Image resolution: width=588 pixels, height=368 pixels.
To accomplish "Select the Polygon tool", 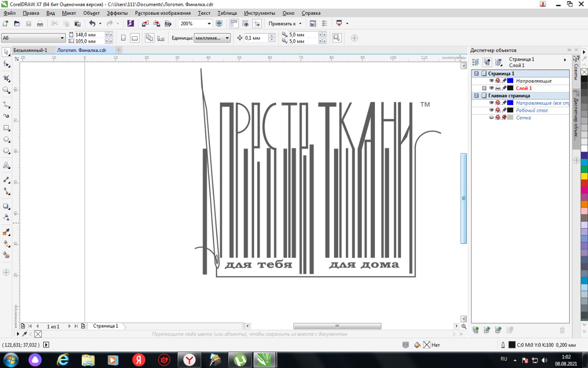I will [6, 151].
